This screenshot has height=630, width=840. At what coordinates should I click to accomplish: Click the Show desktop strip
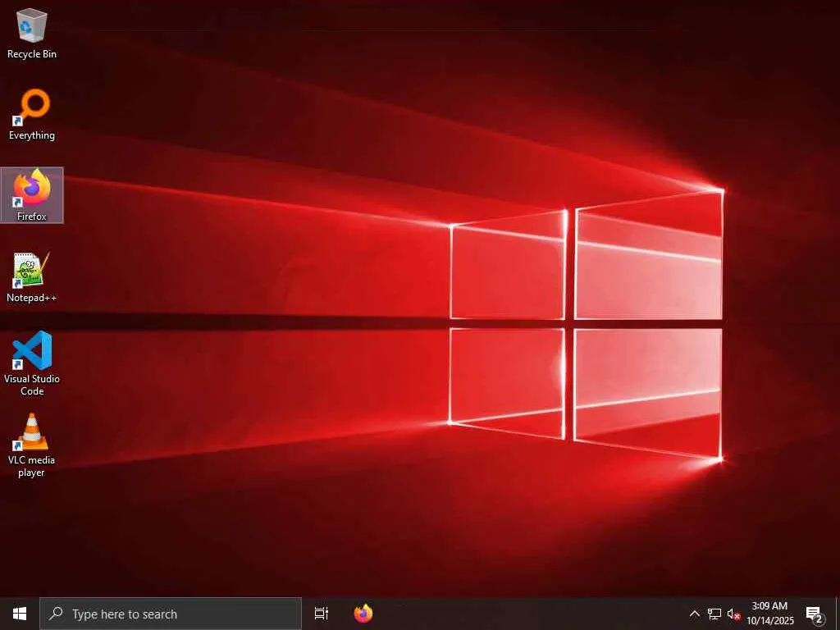[838, 614]
